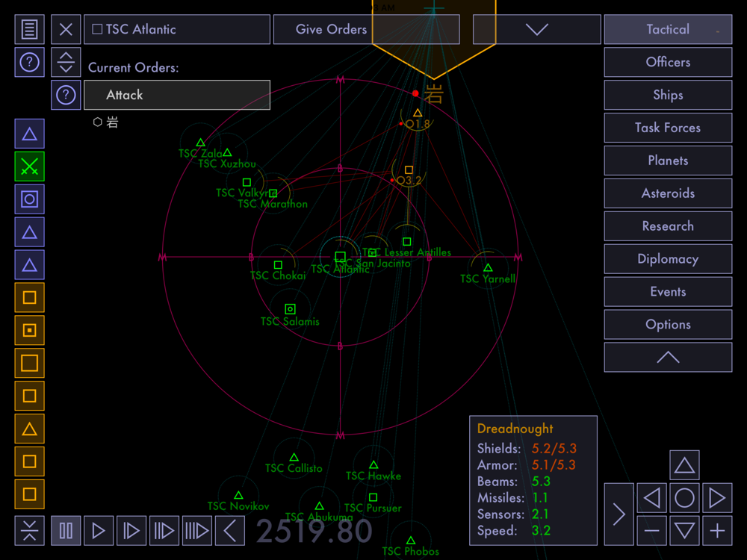This screenshot has height=560, width=747.
Task: Select the green crossed swords combat icon
Action: (29, 167)
